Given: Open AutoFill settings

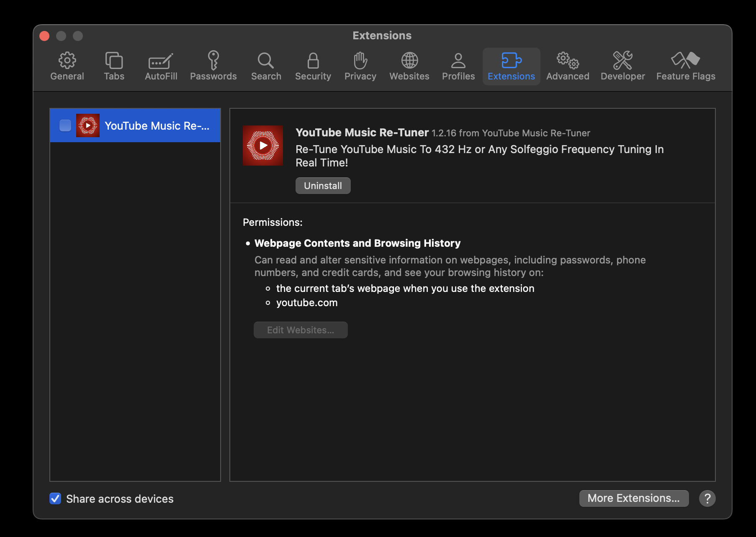Looking at the screenshot, I should tap(161, 66).
